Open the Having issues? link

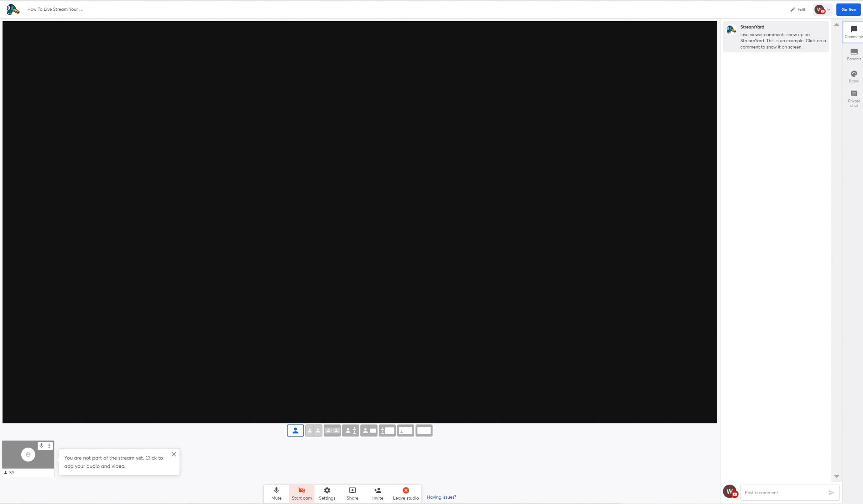tap(441, 497)
